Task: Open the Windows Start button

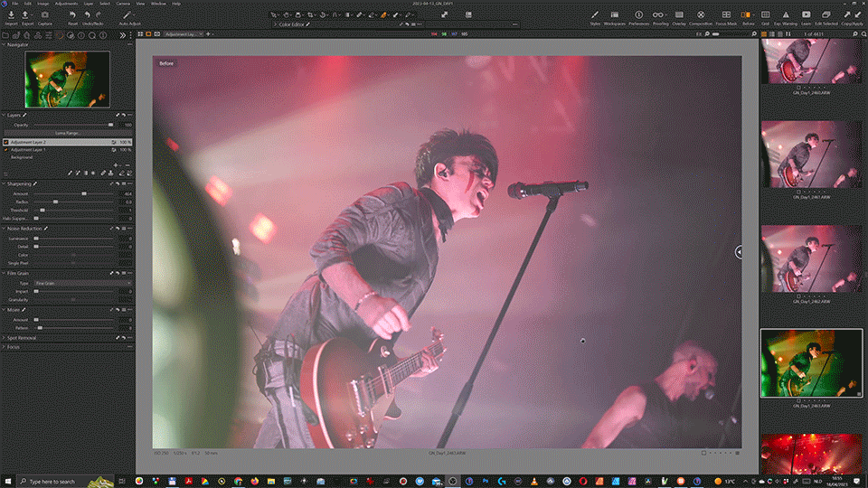Action: point(8,482)
